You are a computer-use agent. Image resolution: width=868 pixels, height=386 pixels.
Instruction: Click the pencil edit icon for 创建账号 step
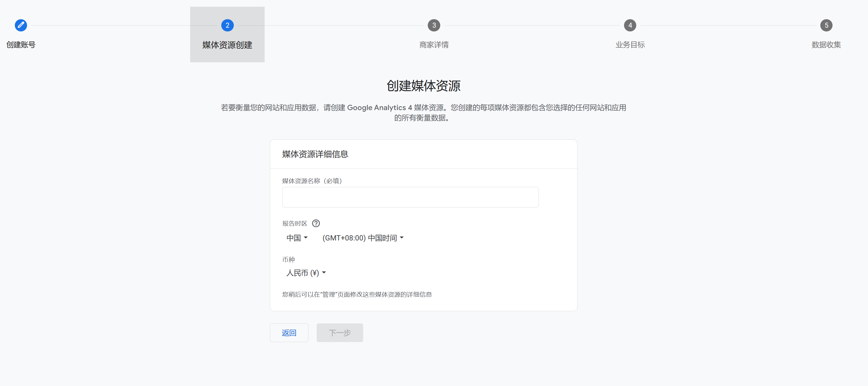tap(21, 25)
